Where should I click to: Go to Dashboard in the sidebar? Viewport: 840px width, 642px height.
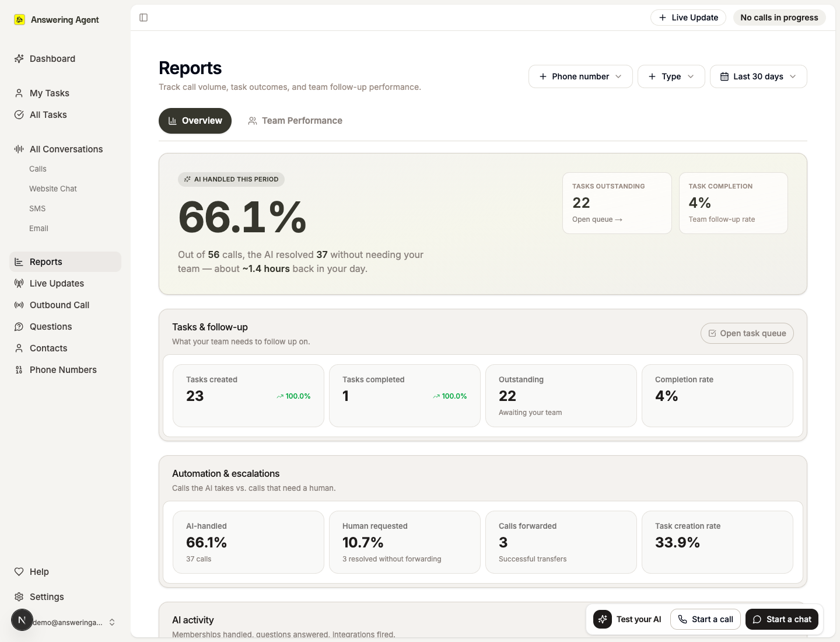pyautogui.click(x=65, y=59)
